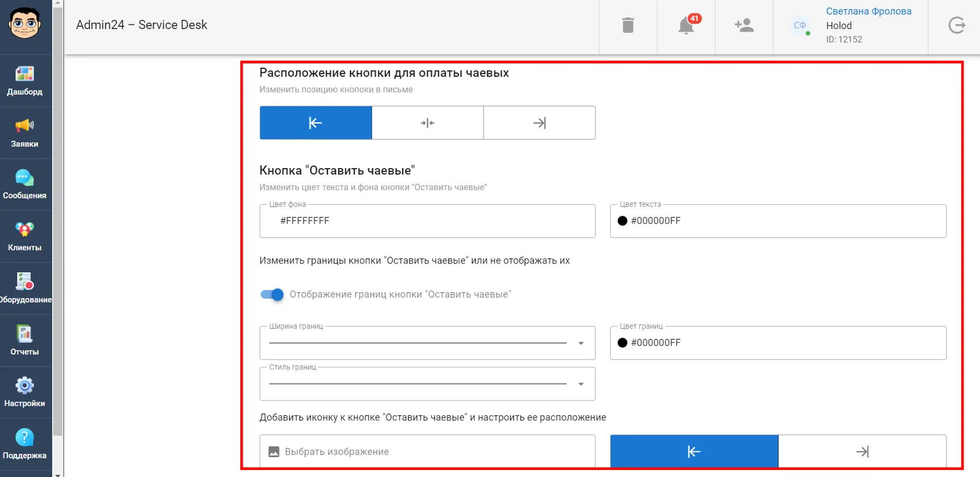The image size is (980, 477).
Task: Open the trash bin icon in header
Action: (628, 26)
